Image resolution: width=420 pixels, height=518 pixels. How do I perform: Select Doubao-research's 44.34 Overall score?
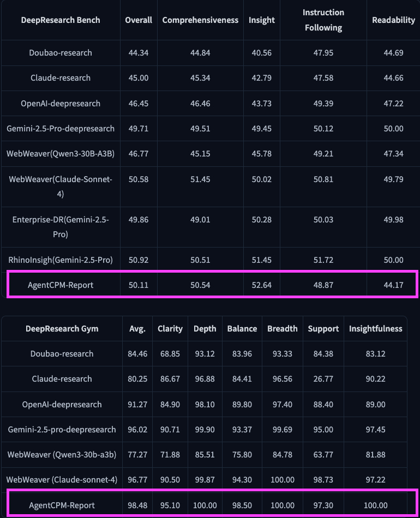139,53
